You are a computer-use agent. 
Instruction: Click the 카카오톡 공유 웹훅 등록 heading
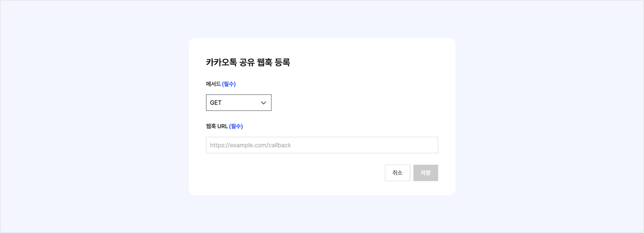click(x=248, y=63)
